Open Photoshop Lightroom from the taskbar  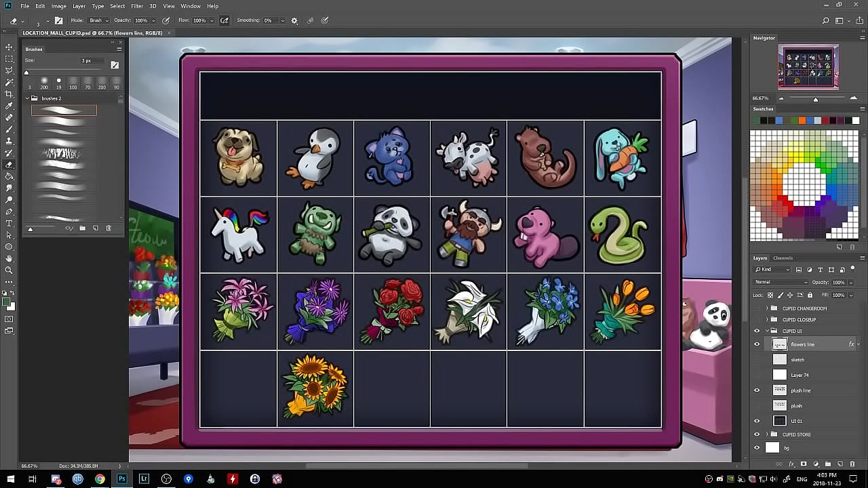(144, 479)
